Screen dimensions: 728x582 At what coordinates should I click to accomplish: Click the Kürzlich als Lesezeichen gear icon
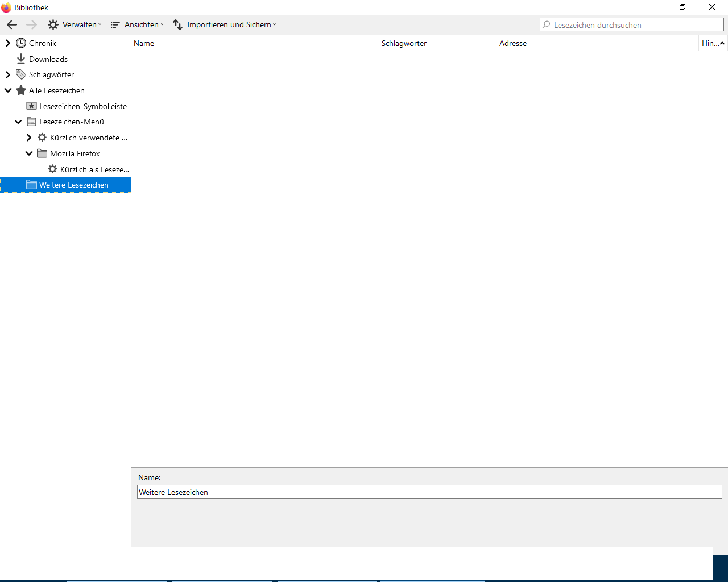[x=53, y=169]
